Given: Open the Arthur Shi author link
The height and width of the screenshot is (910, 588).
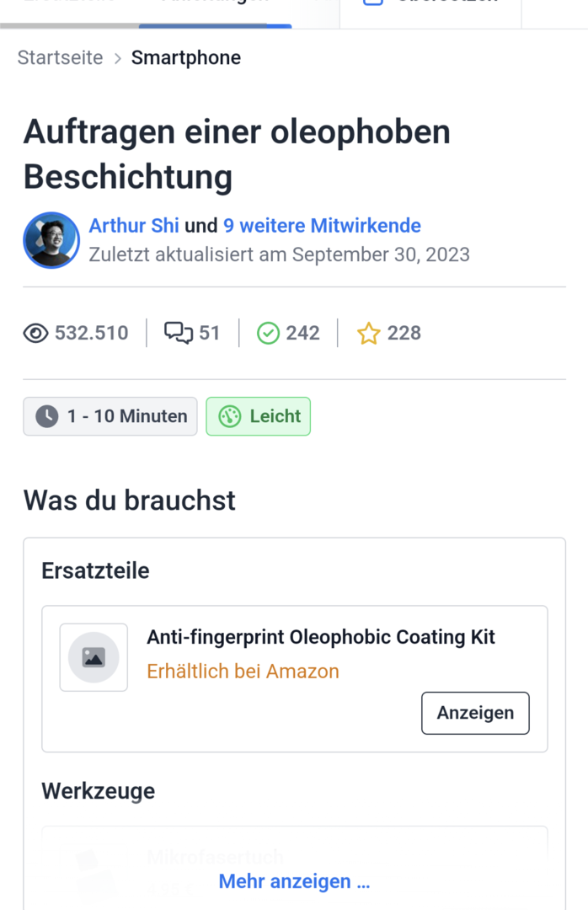Looking at the screenshot, I should (134, 226).
